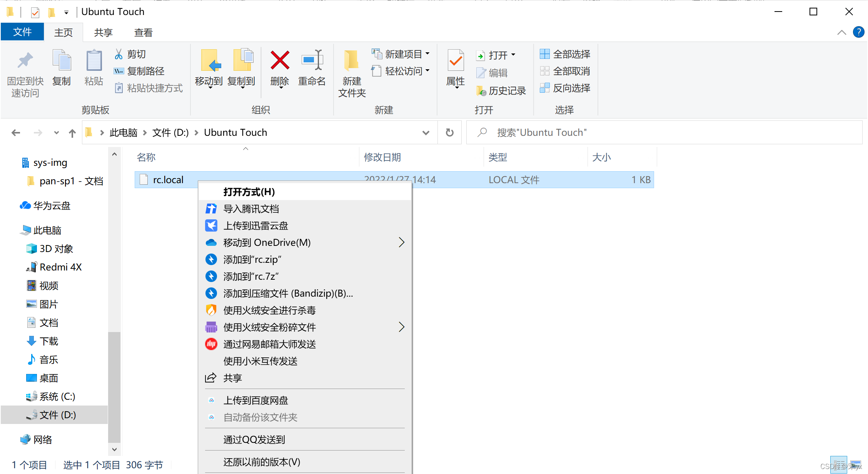
Task: Expand address bar history dropdown
Action: point(426,133)
